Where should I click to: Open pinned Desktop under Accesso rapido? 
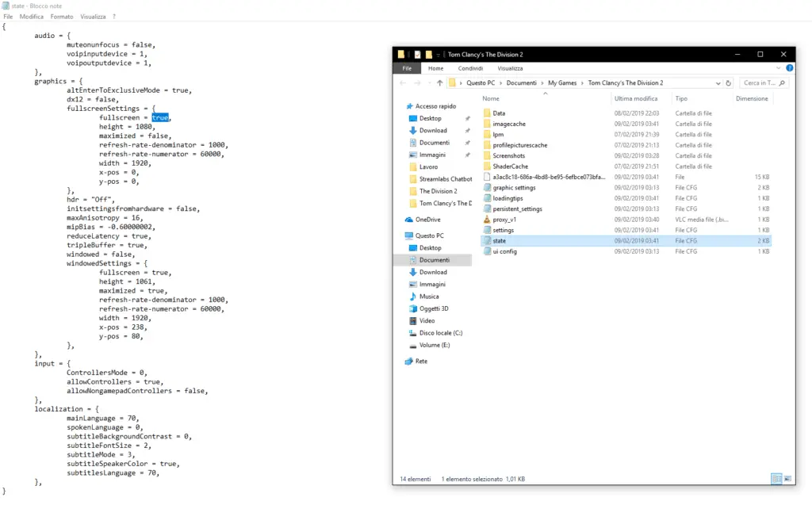(431, 118)
